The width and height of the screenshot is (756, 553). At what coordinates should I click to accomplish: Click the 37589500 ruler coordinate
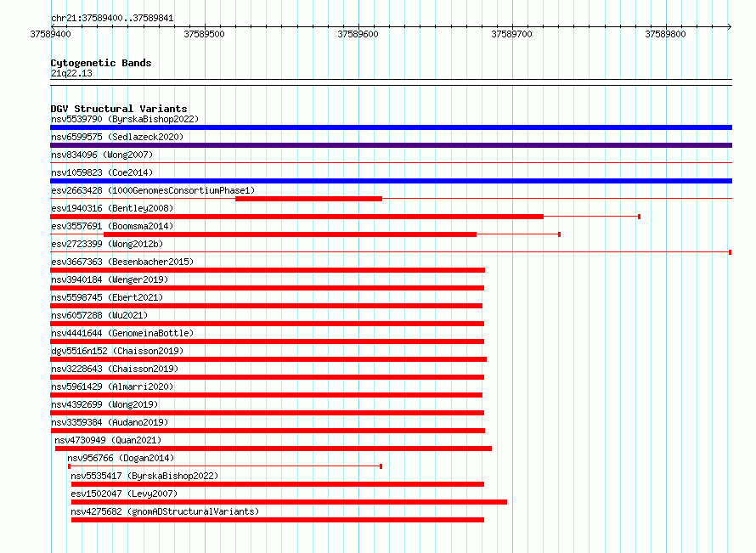(x=205, y=34)
